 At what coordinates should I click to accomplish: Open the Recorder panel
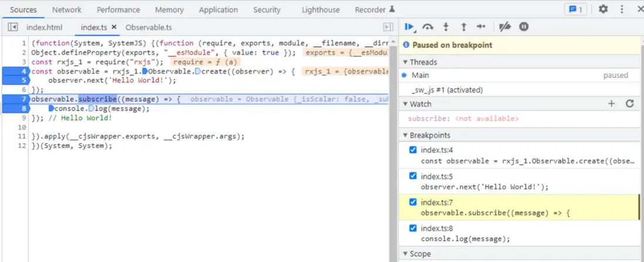point(375,9)
